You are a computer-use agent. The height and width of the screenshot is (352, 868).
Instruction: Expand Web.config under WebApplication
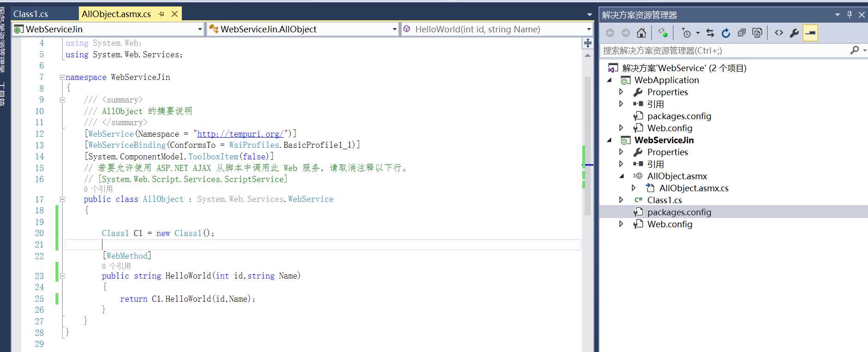click(621, 128)
